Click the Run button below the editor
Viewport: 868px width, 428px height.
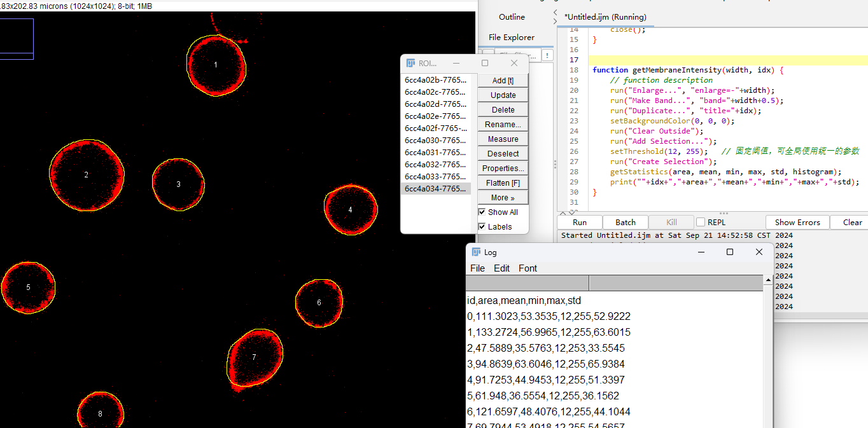point(580,223)
